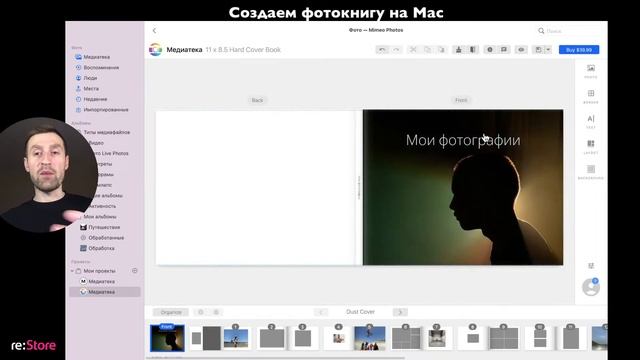The image size is (640, 360).
Task: Click the comment bubble toolbar icon
Action: coord(504,50)
